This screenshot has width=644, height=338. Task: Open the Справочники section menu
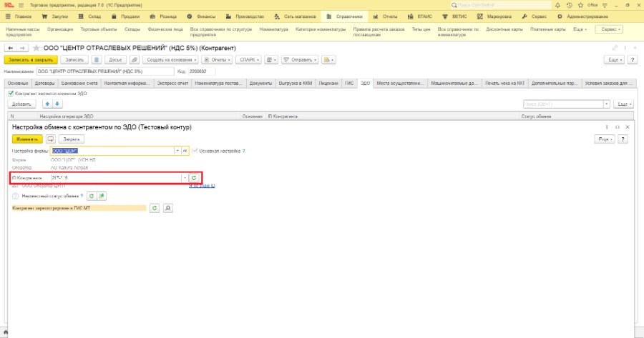[x=345, y=16]
